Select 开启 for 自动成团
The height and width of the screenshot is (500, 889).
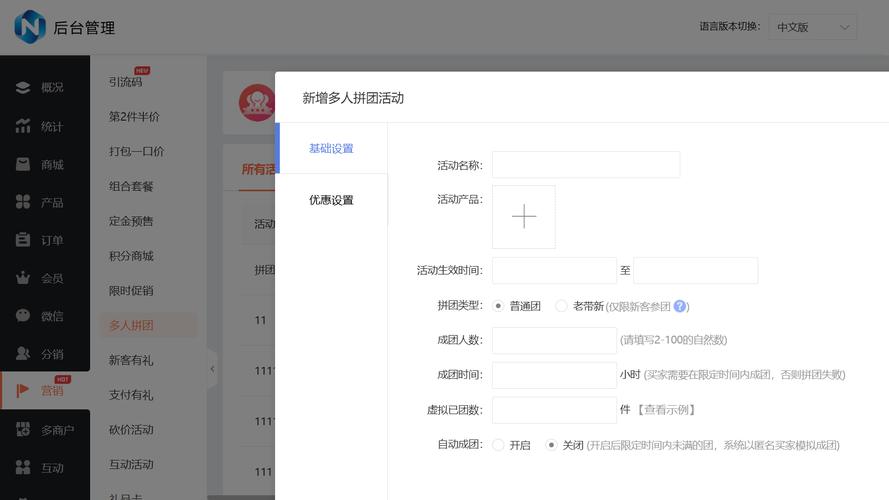(498, 445)
